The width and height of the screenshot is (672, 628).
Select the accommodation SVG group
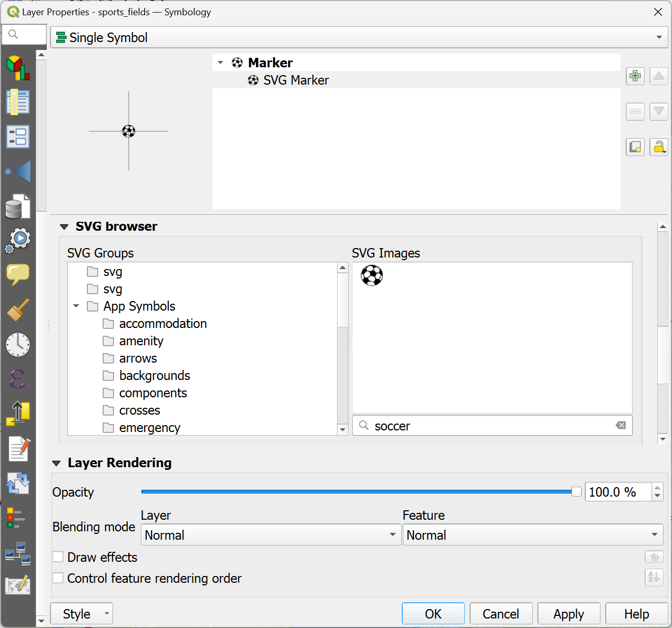coord(163,323)
